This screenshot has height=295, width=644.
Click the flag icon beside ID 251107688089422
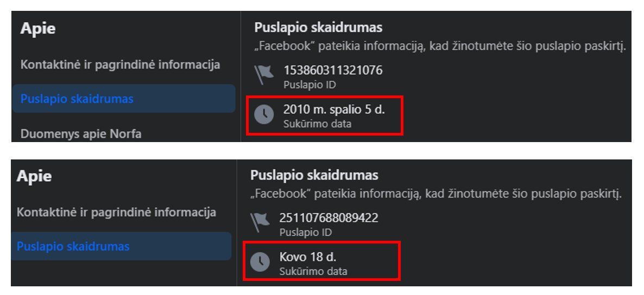point(261,222)
